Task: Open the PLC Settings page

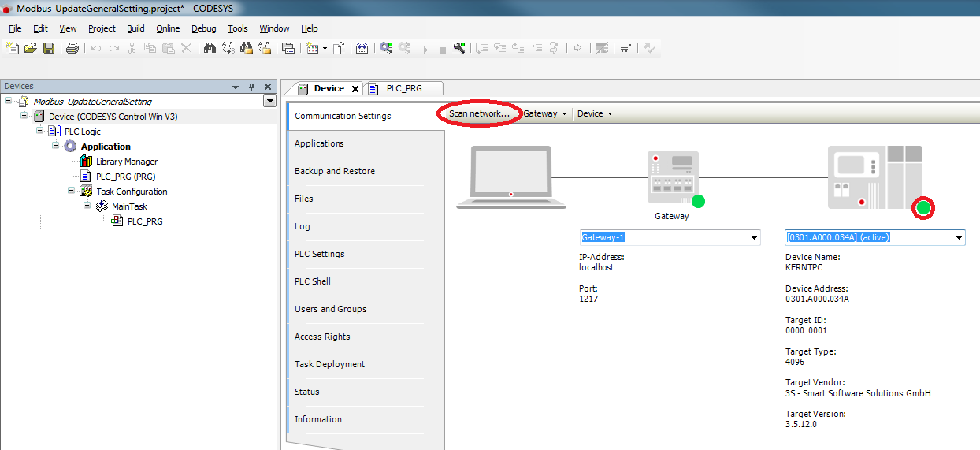Action: (319, 254)
